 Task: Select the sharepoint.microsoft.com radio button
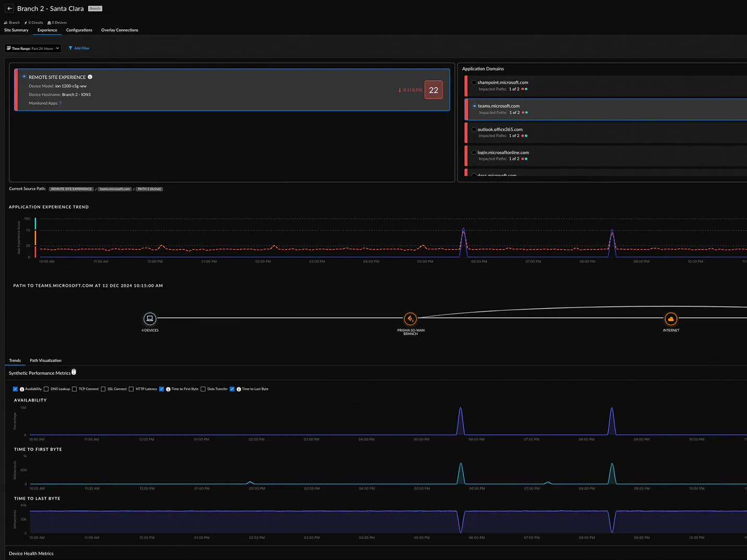click(x=474, y=82)
